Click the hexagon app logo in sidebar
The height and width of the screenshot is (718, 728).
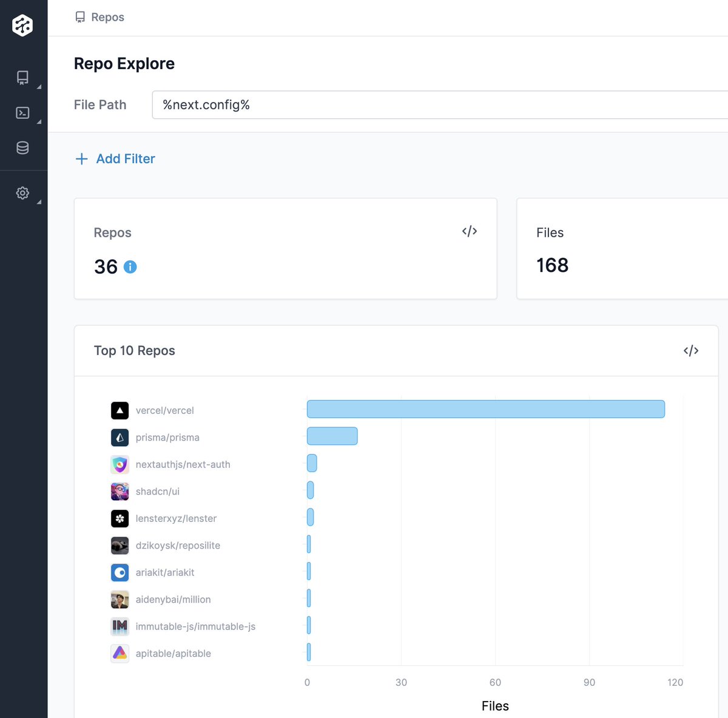pos(22,25)
